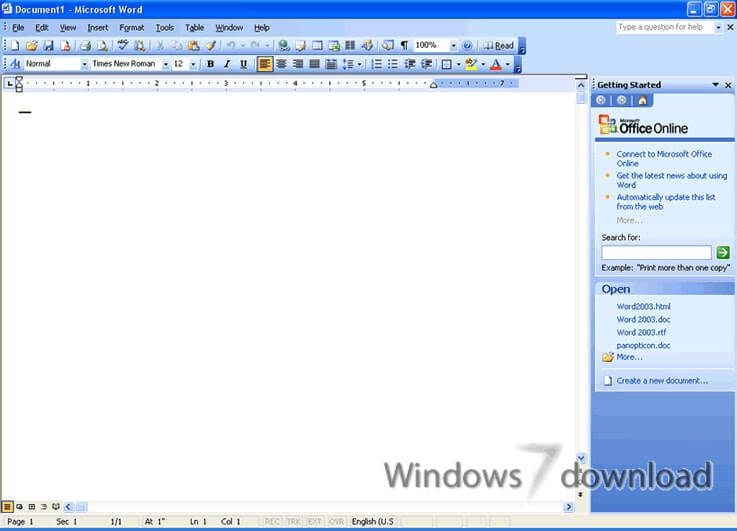Toggle Align Left button
This screenshot has width=737, height=531.
coord(265,63)
